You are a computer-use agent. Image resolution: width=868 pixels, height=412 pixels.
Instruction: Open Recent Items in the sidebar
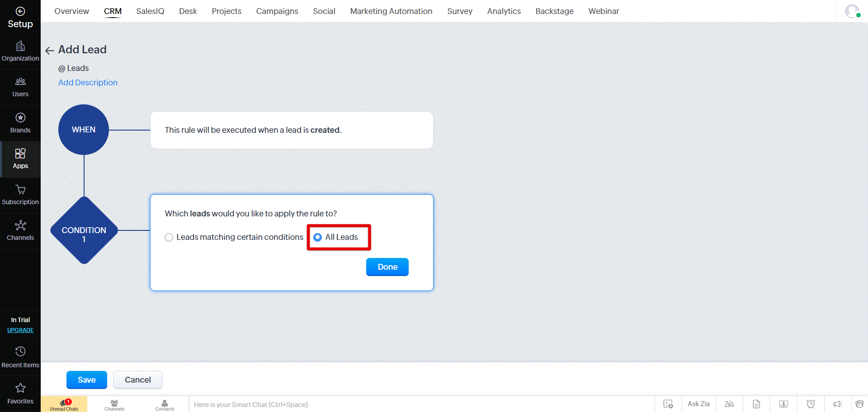pos(20,358)
